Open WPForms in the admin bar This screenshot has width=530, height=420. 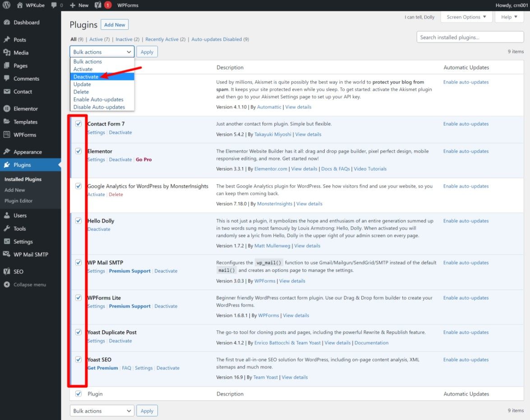(128, 5)
